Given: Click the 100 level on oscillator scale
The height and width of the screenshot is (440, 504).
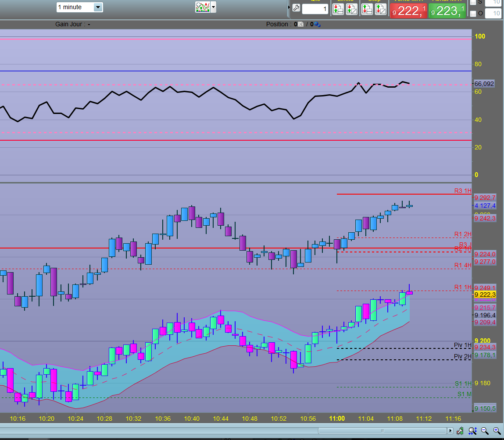Looking at the screenshot, I should click(x=480, y=36).
